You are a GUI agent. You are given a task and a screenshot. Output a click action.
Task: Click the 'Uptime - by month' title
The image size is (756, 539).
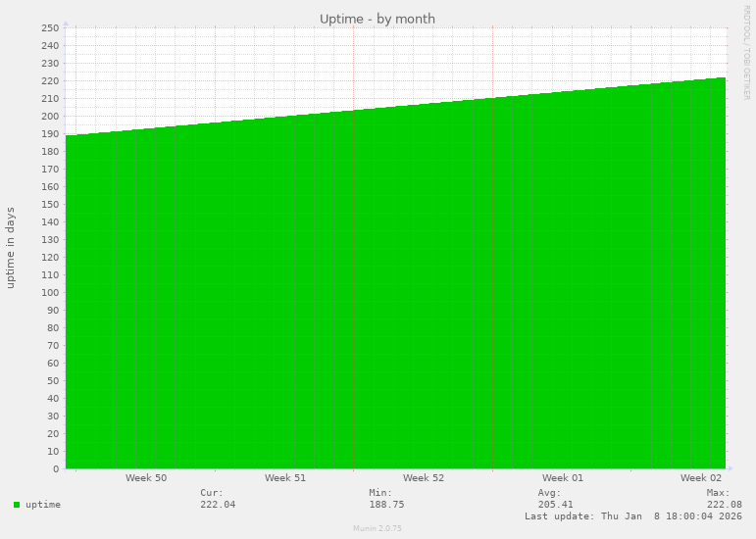point(378,20)
